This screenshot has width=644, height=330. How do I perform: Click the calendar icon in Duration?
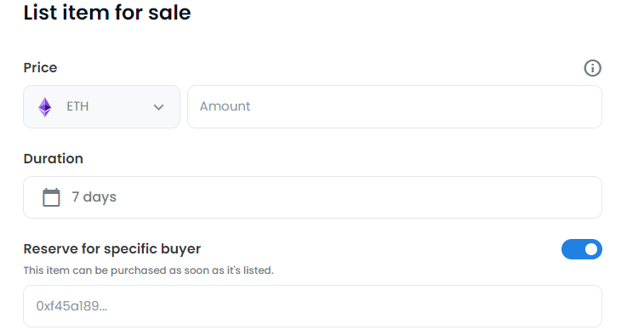click(x=51, y=197)
